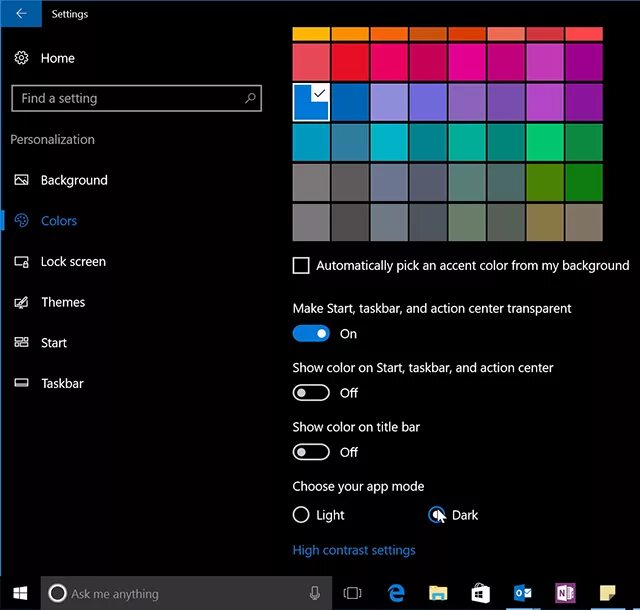Pick the selected blue accent swatch with checkmark
Viewport: 640px width, 610px height.
tap(311, 102)
